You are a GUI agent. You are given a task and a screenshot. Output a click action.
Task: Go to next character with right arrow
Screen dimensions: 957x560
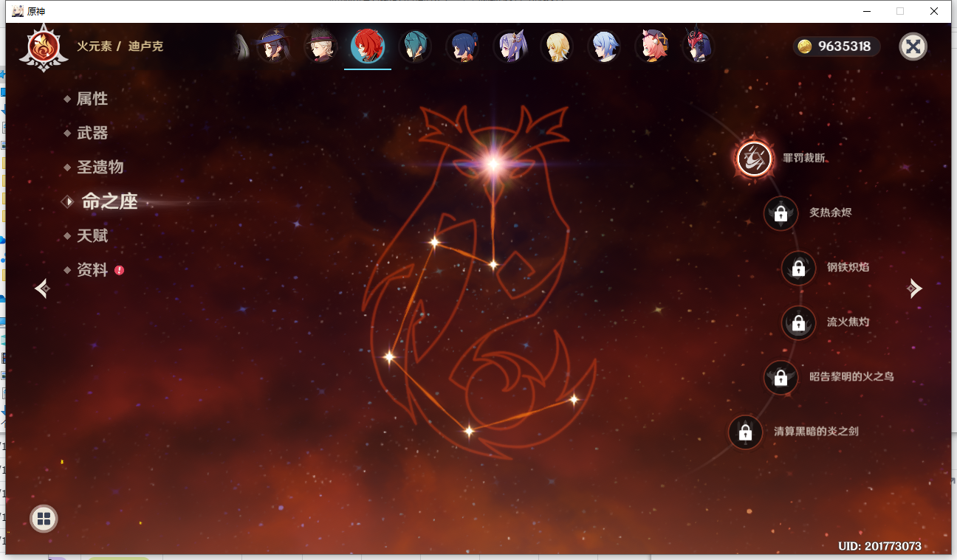915,288
